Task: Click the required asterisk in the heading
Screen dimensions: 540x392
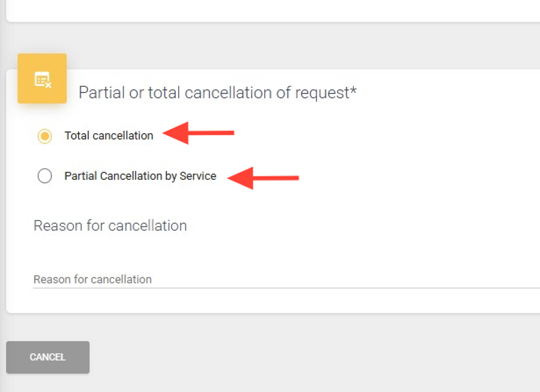Action: [x=353, y=92]
